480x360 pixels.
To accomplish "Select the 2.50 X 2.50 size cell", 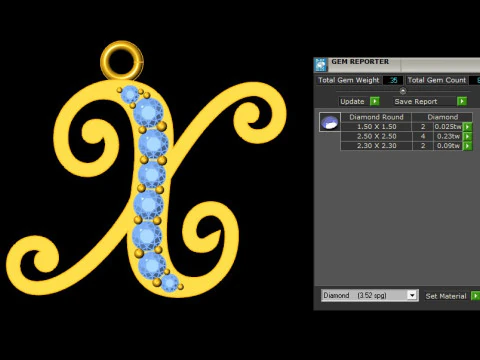I will point(376,136).
